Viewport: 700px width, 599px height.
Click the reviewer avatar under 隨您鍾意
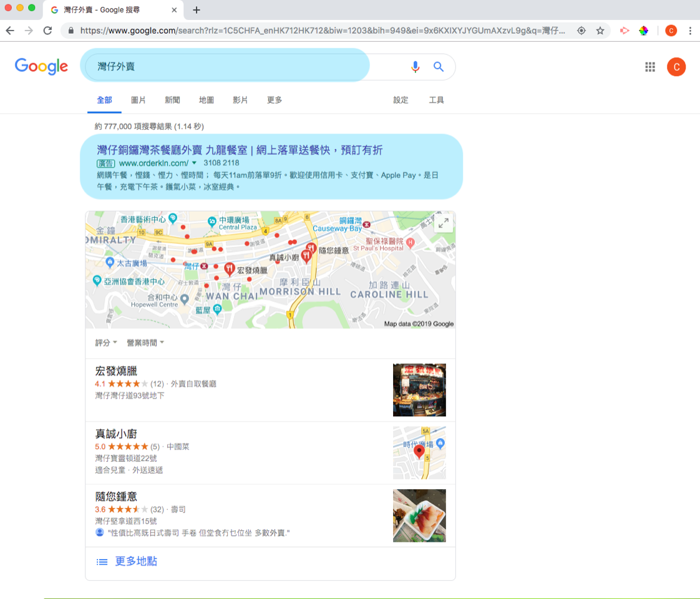pos(100,532)
